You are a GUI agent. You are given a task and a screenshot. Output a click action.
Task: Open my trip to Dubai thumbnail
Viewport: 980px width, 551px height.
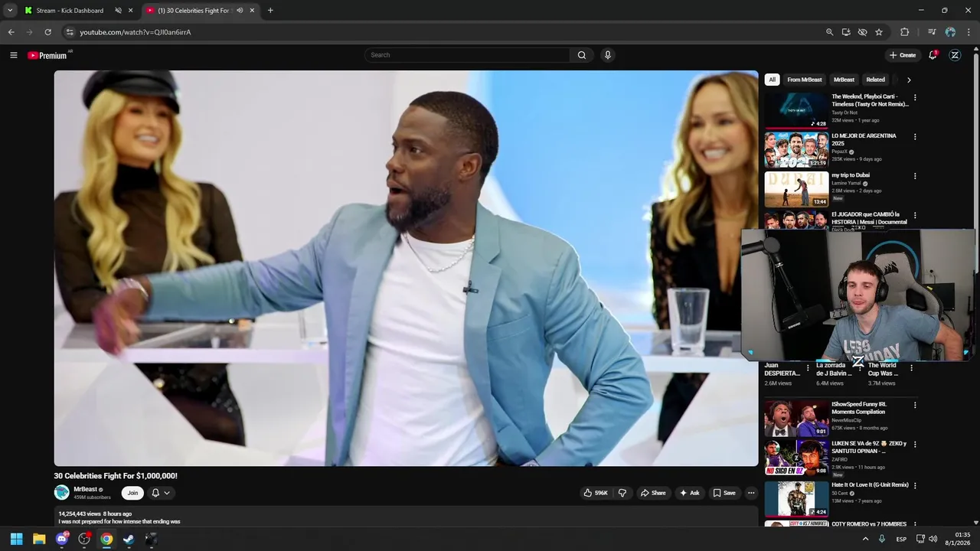coord(796,188)
